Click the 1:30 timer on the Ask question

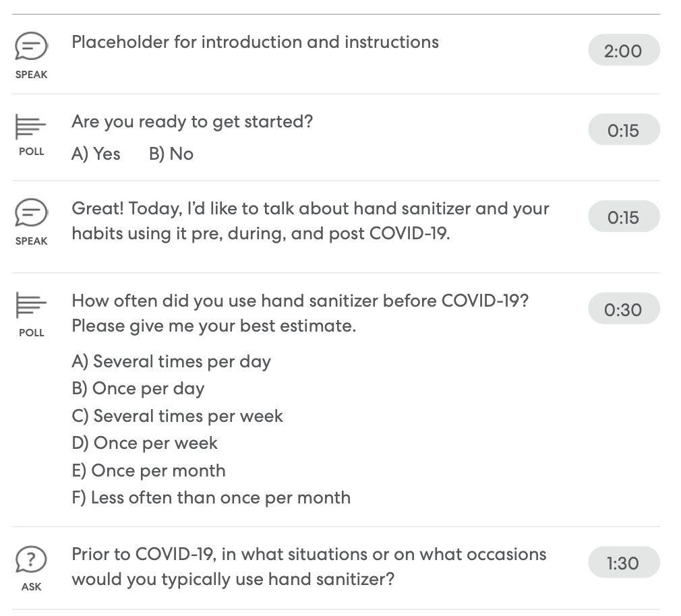(x=624, y=563)
